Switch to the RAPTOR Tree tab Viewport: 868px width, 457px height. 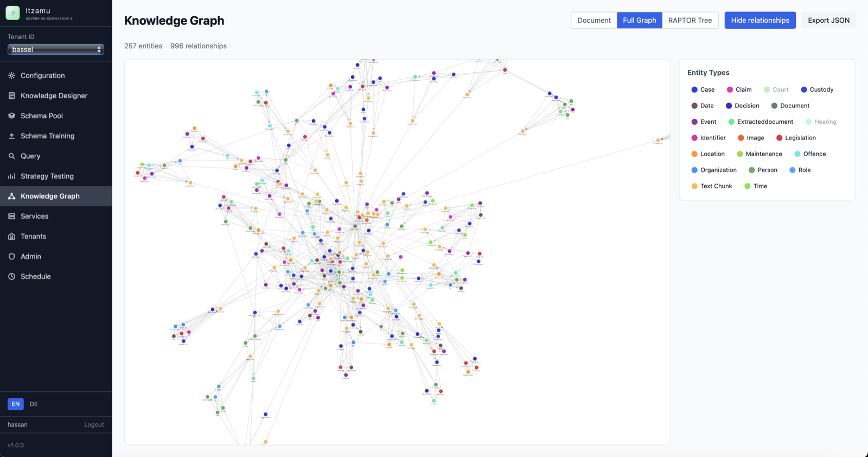pyautogui.click(x=690, y=20)
